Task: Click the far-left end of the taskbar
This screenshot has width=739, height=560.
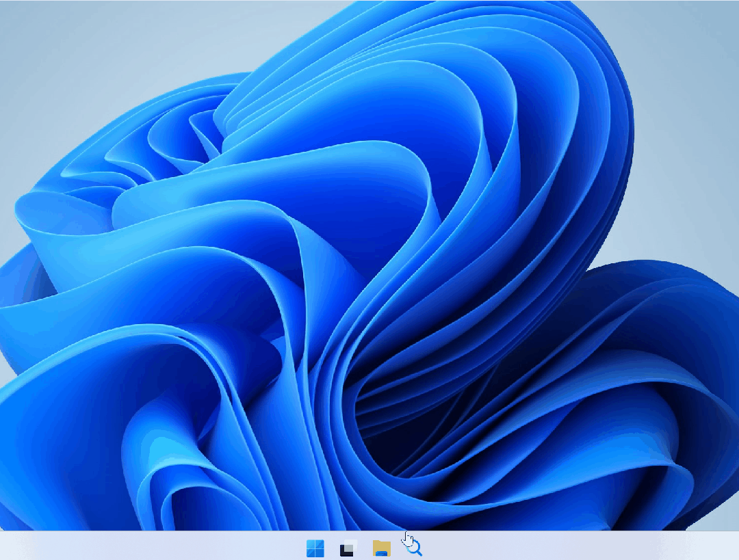Action: pos(7,547)
